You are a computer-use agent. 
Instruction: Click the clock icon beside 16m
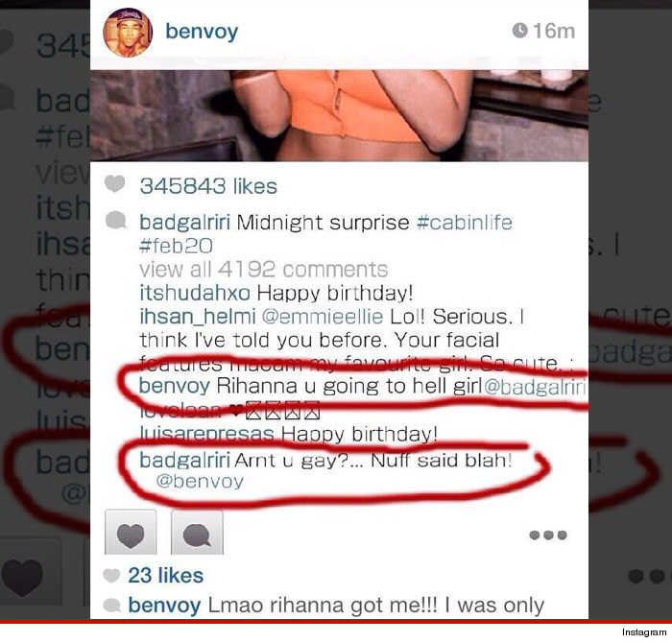520,31
